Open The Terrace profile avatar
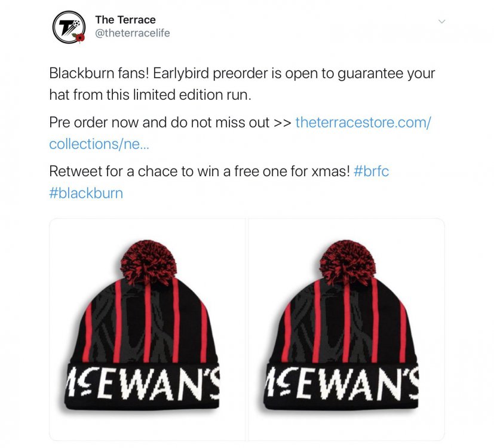The width and height of the screenshot is (494, 448). point(69,27)
